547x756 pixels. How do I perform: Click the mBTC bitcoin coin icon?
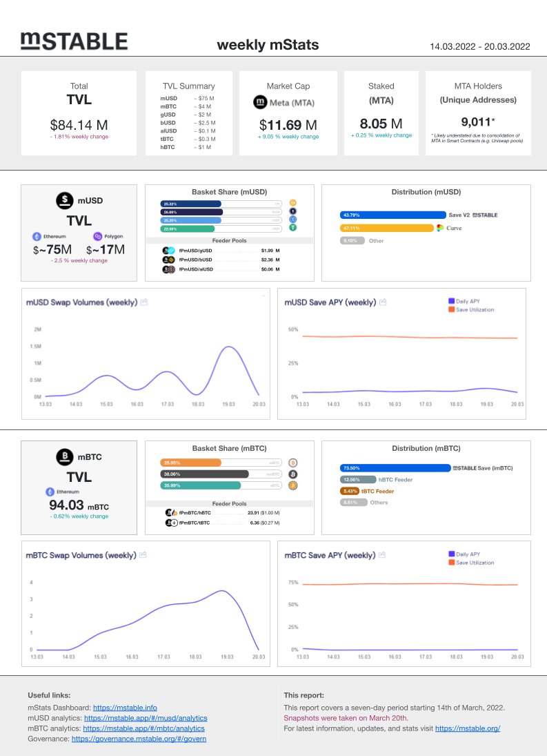click(65, 456)
